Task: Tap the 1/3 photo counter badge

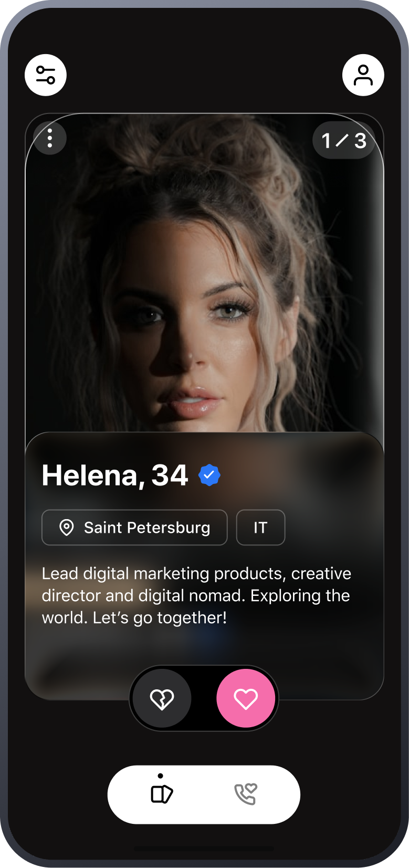Action: point(344,140)
